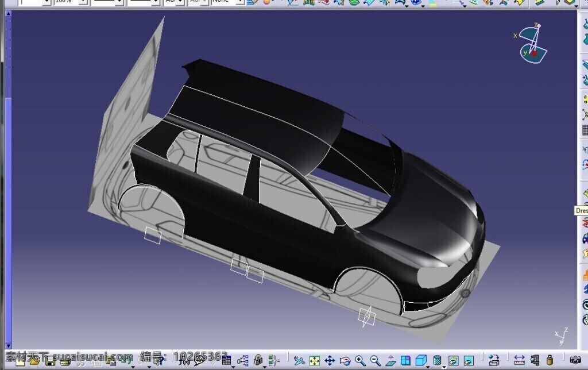Screen dimensions: 588x370
Task: Expand the arrow beside the padlock icon
Action: (x=264, y=367)
